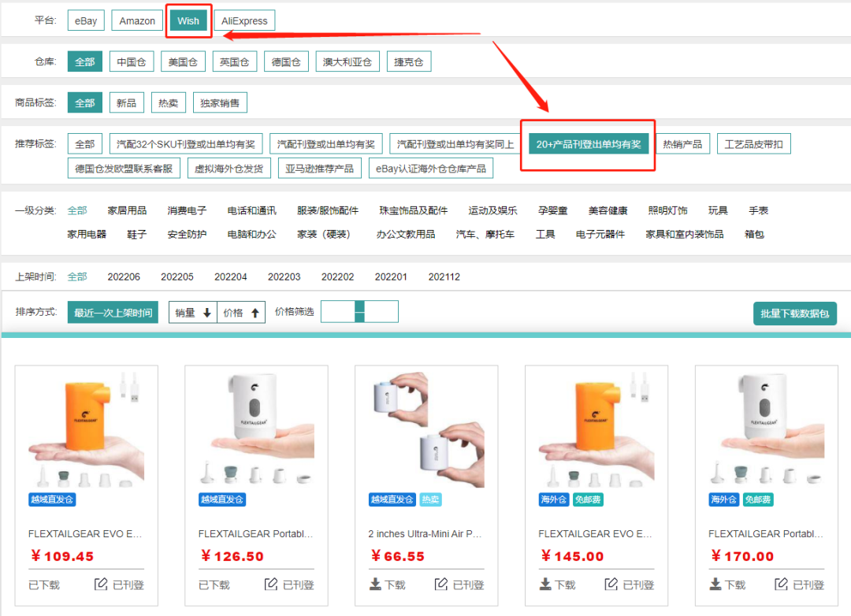
Task: Click maximum price filter input
Action: pyautogui.click(x=381, y=311)
